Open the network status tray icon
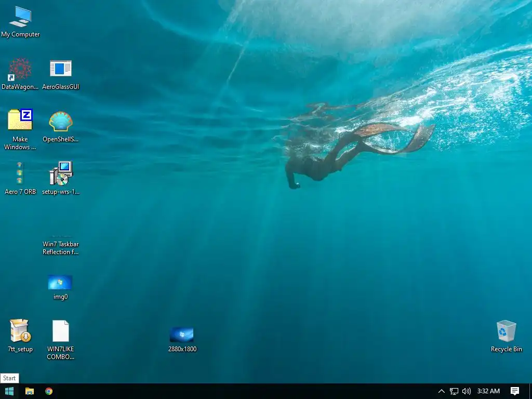 point(454,391)
